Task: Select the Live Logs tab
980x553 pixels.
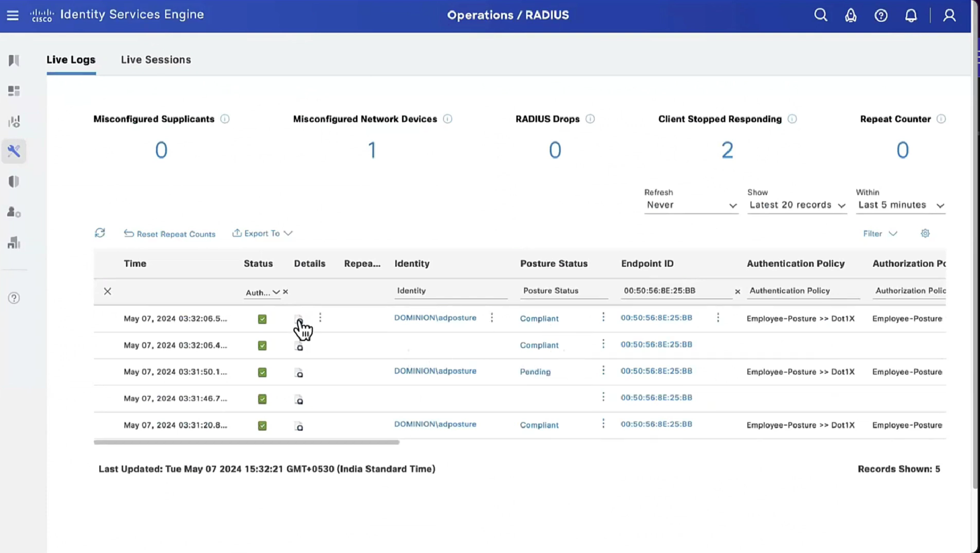Action: click(x=71, y=59)
